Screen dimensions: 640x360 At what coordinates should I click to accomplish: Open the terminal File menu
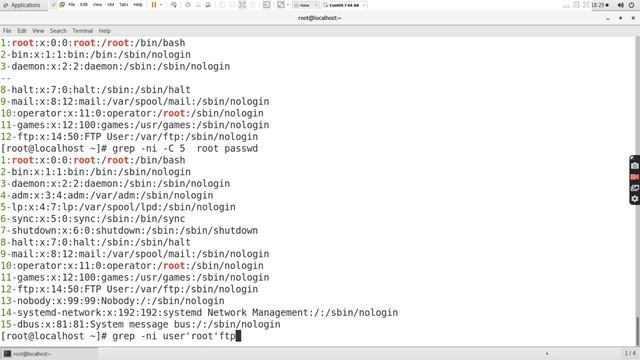coord(7,31)
